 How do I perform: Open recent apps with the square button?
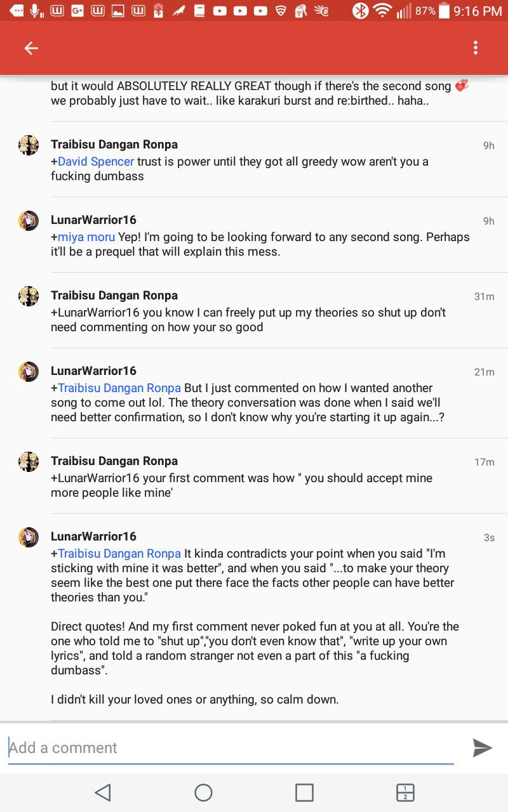(304, 792)
